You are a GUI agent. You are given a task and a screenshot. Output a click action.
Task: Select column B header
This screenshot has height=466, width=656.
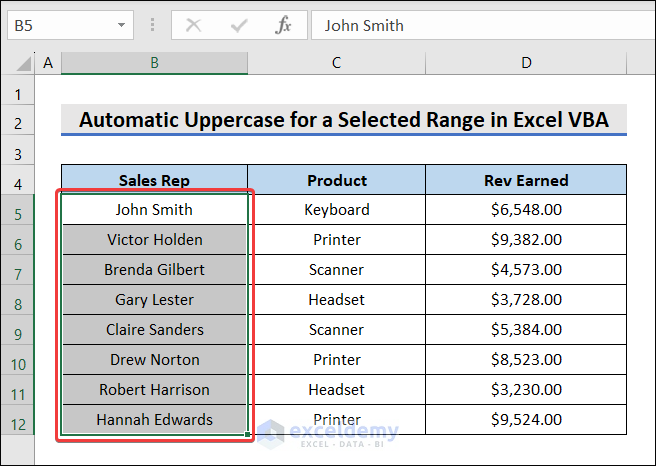click(154, 63)
